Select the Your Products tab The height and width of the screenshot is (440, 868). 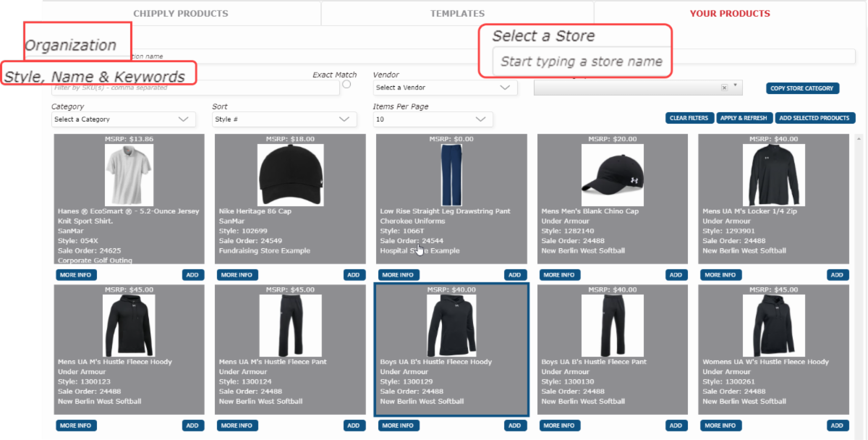pyautogui.click(x=730, y=13)
